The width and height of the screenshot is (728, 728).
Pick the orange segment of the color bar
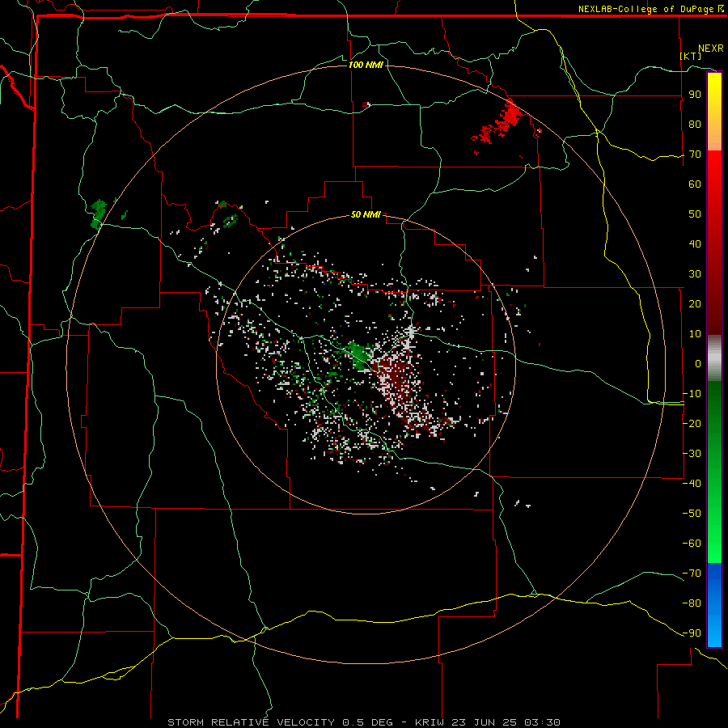[x=714, y=138]
